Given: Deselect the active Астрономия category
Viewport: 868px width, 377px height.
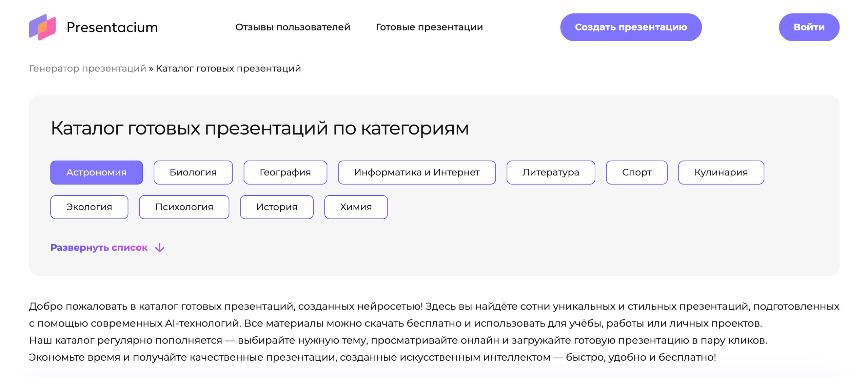Looking at the screenshot, I should click(97, 172).
